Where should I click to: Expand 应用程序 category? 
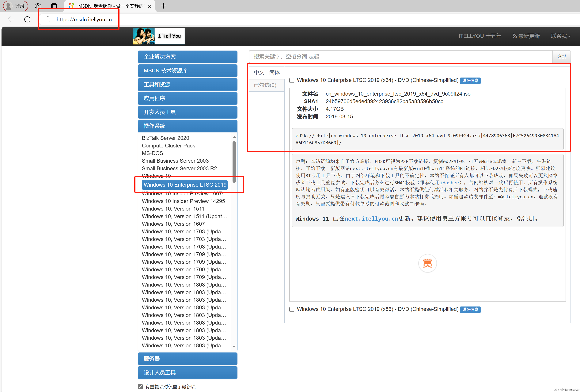coord(188,98)
